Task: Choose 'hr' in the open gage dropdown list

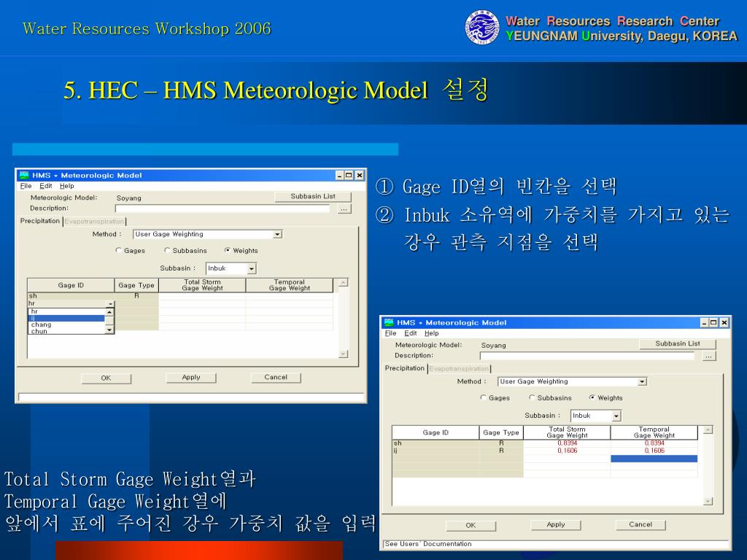Action: click(x=66, y=311)
